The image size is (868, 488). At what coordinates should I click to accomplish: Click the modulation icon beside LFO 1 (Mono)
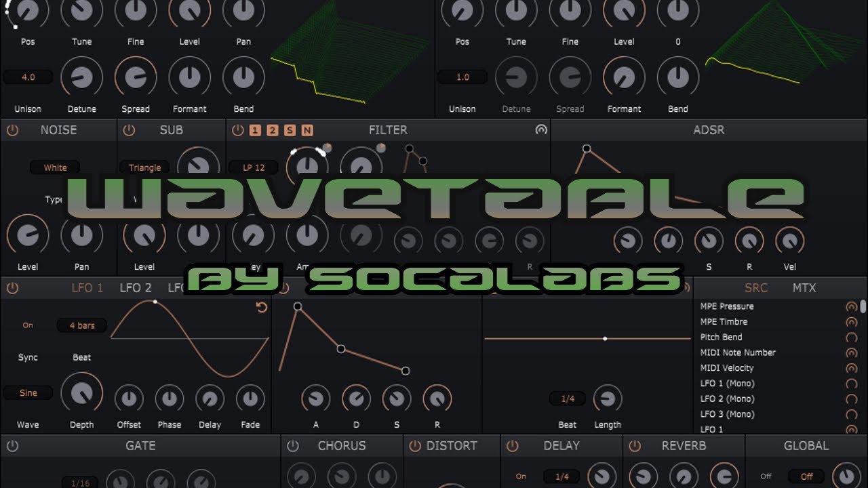(x=852, y=384)
